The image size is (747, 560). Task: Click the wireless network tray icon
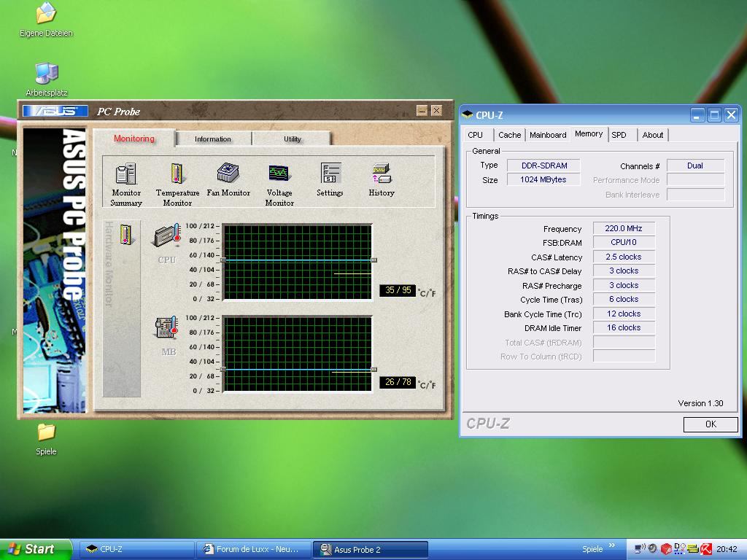click(640, 549)
